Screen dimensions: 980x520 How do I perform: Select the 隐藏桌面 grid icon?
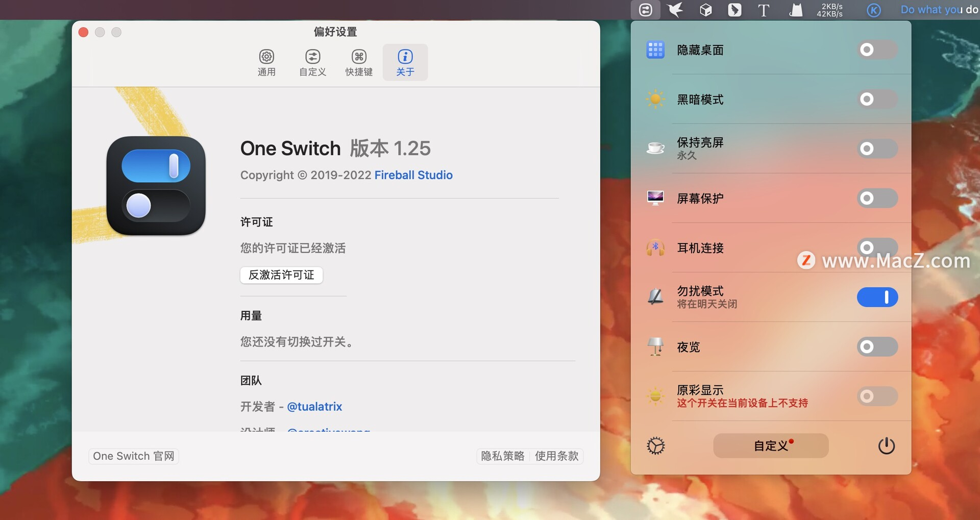point(655,49)
